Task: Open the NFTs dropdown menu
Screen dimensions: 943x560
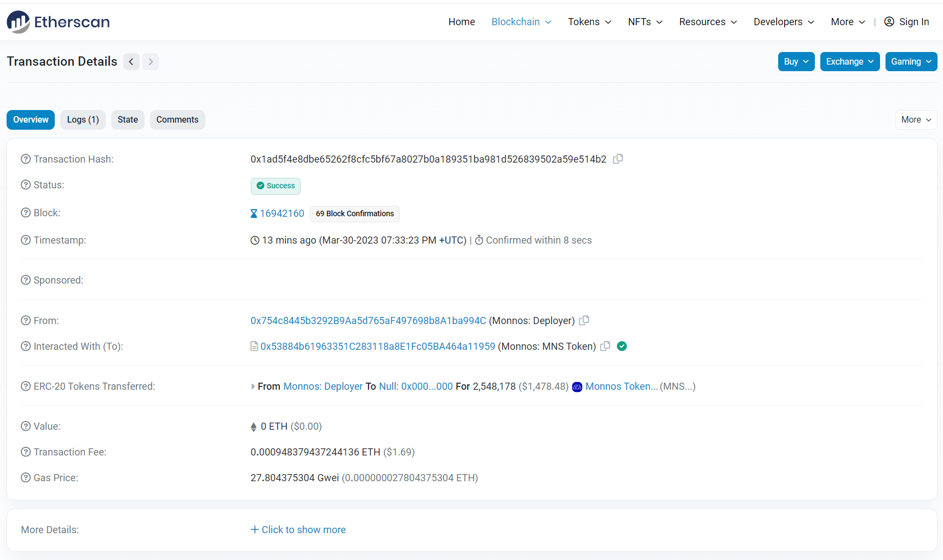Action: coord(645,22)
